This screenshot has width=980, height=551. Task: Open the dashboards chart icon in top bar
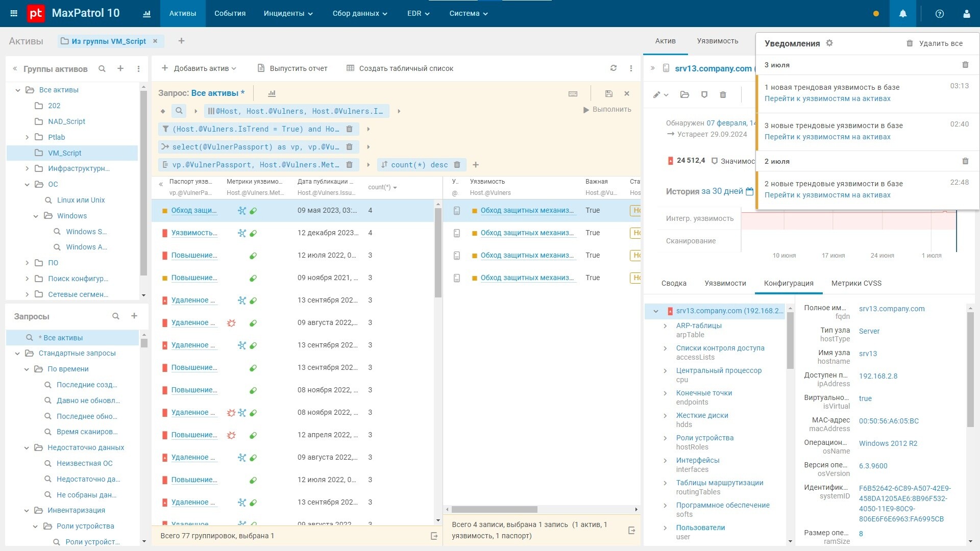tap(147, 14)
